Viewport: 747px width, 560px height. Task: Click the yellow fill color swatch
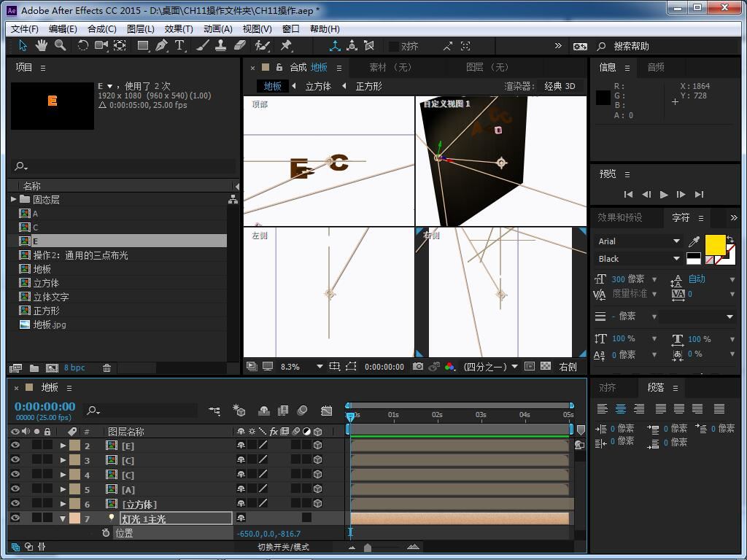click(714, 245)
